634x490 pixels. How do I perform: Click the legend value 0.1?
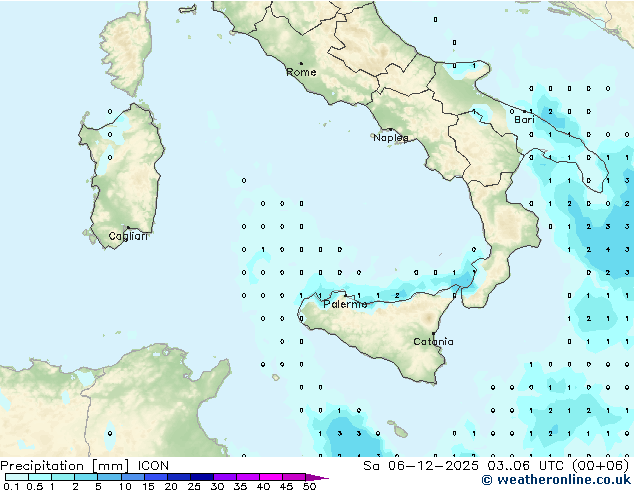(11, 486)
